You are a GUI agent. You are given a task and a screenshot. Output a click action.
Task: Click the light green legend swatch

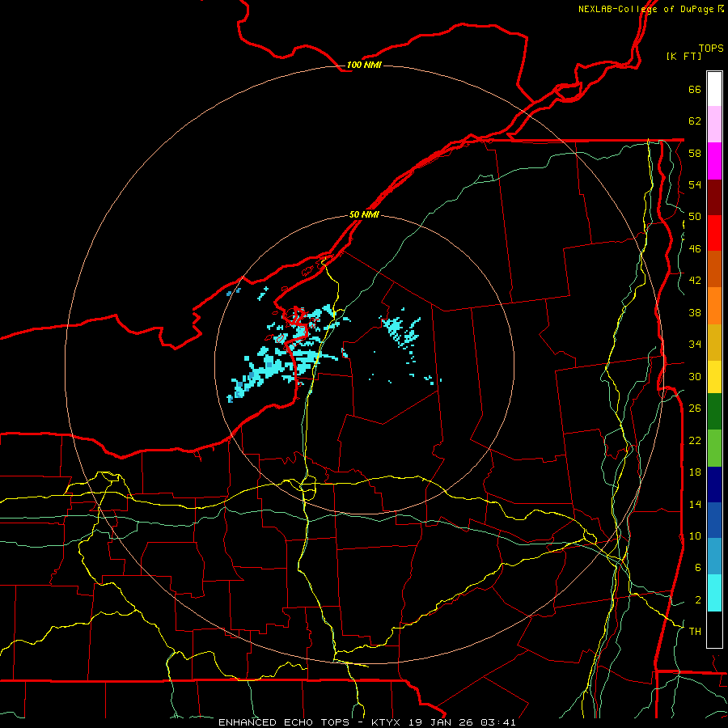tap(714, 448)
